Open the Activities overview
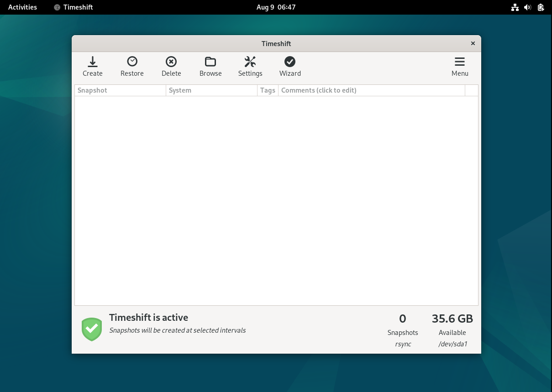The width and height of the screenshot is (552, 392). [22, 7]
